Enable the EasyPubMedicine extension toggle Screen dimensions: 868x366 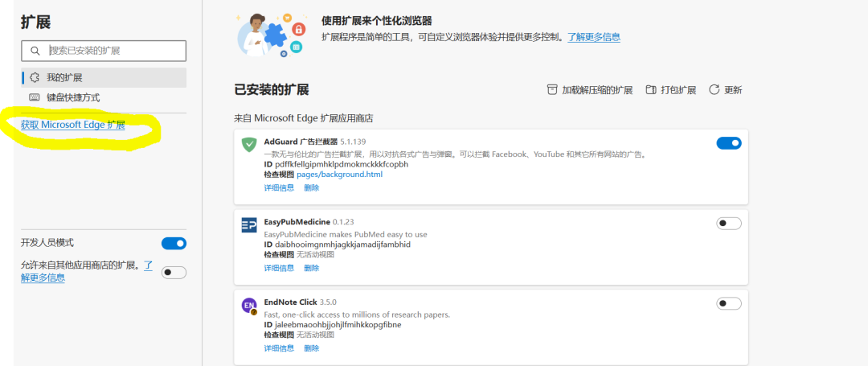[728, 224]
